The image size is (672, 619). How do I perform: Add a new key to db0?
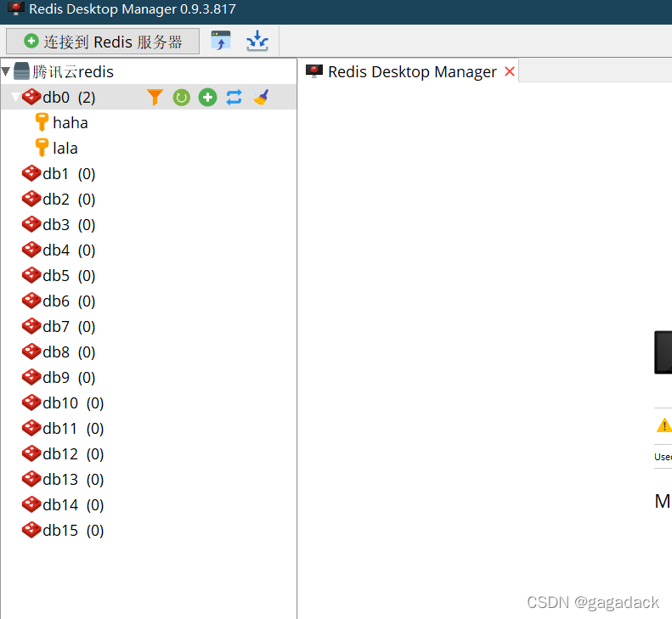[x=208, y=98]
